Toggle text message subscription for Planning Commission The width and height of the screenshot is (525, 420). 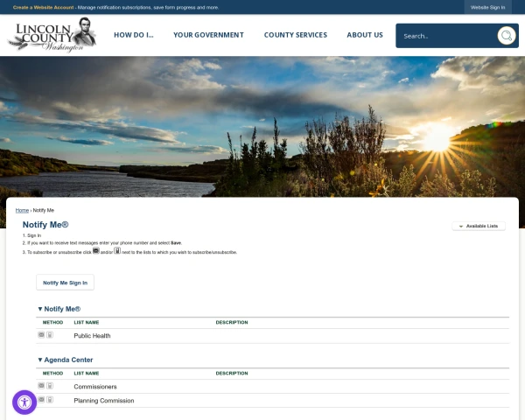(50, 399)
